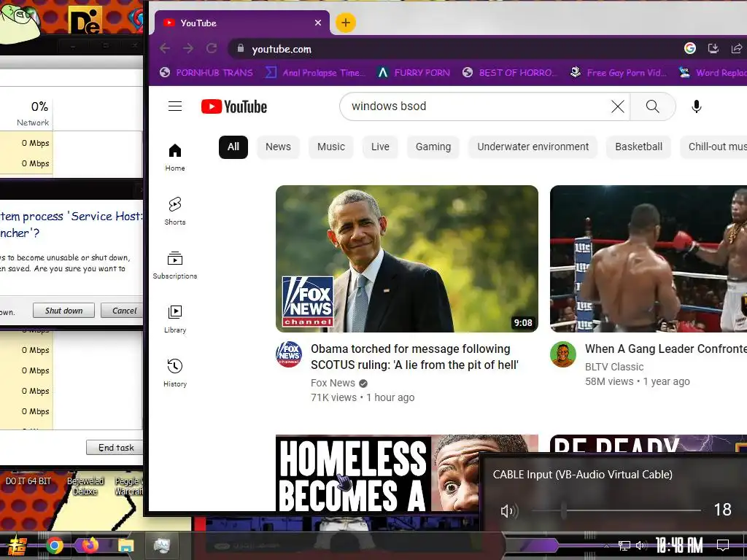Go to the YouTube logo home link
The height and width of the screenshot is (560, 747).
click(x=234, y=106)
